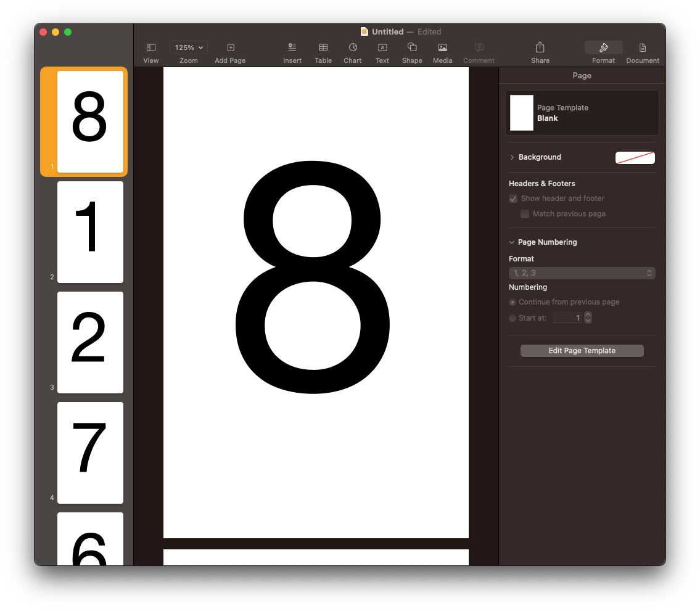Image resolution: width=700 pixels, height=611 pixels.
Task: Expand the Background section
Action: [x=511, y=157]
